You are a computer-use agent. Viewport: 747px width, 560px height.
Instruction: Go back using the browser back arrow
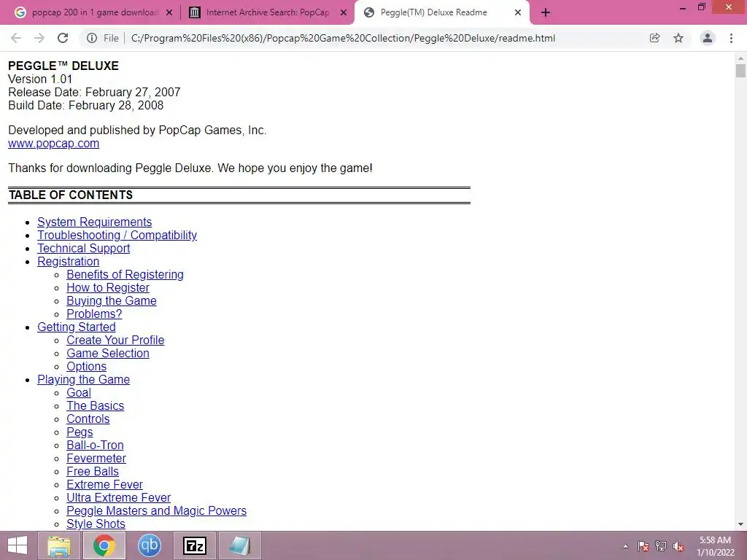click(x=16, y=38)
